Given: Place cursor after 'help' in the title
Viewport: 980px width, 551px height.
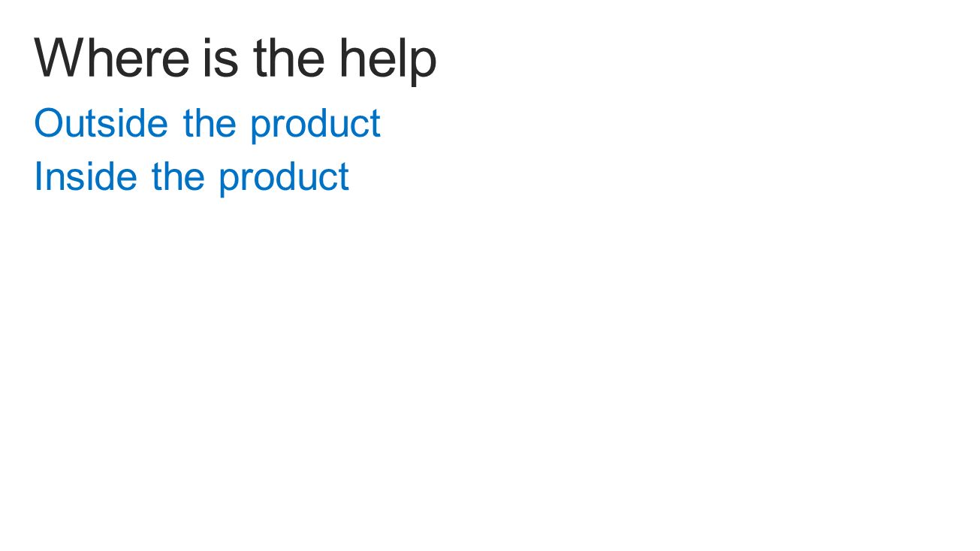Looking at the screenshot, I should [438, 59].
